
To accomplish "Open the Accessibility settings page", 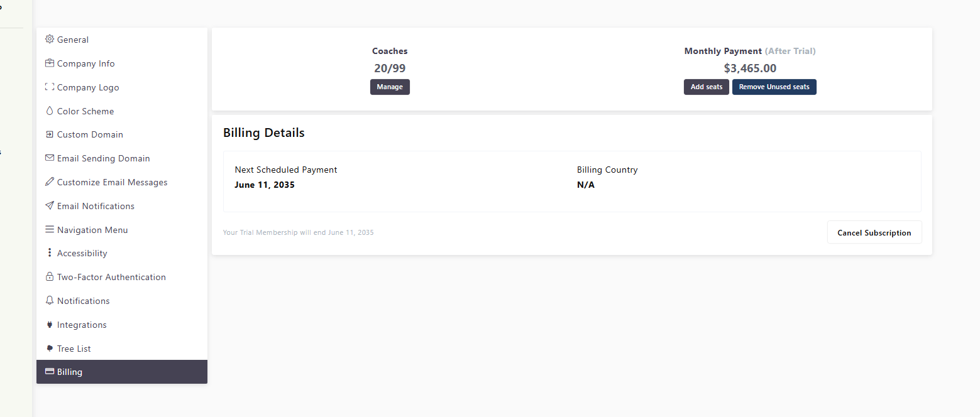I will [82, 253].
